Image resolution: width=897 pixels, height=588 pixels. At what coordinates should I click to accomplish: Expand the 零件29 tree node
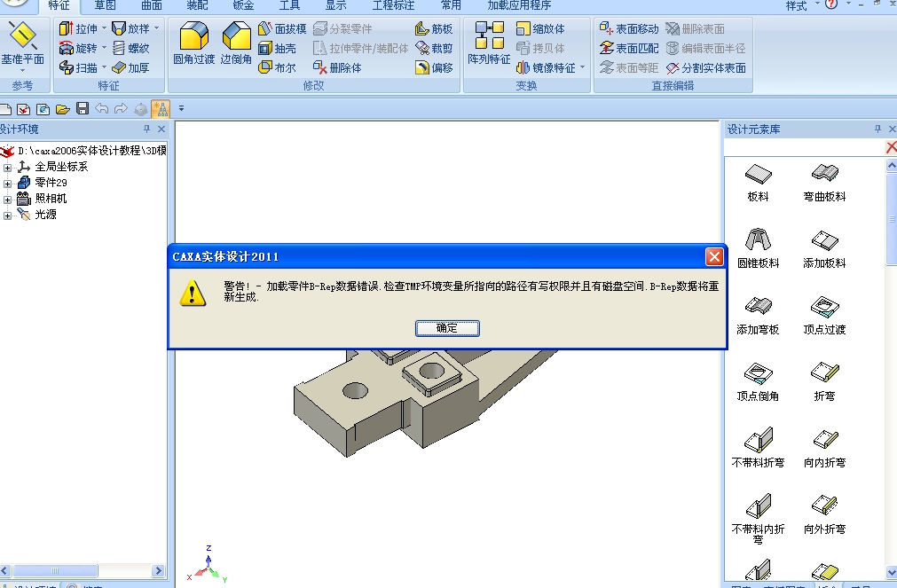tap(7, 184)
